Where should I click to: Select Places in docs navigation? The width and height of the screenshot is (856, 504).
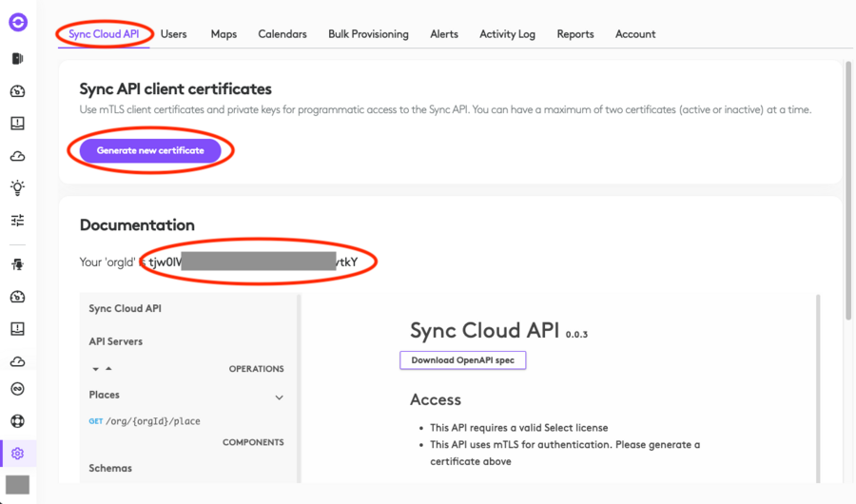point(105,395)
